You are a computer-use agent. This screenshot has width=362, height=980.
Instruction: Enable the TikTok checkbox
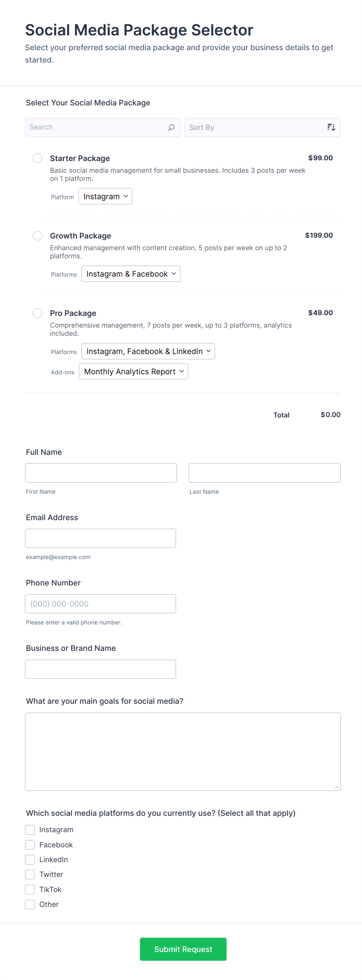point(30,889)
